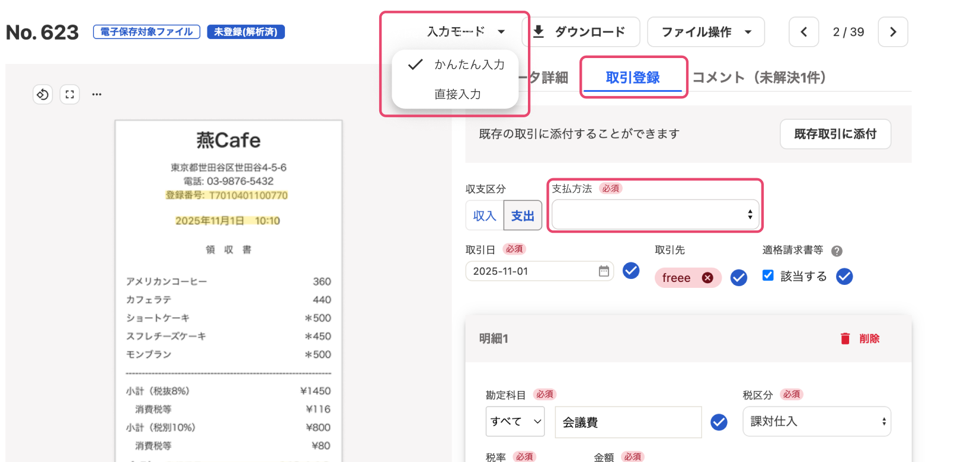980x462 pixels.
Task: Rotate the receipt image
Action: [43, 94]
